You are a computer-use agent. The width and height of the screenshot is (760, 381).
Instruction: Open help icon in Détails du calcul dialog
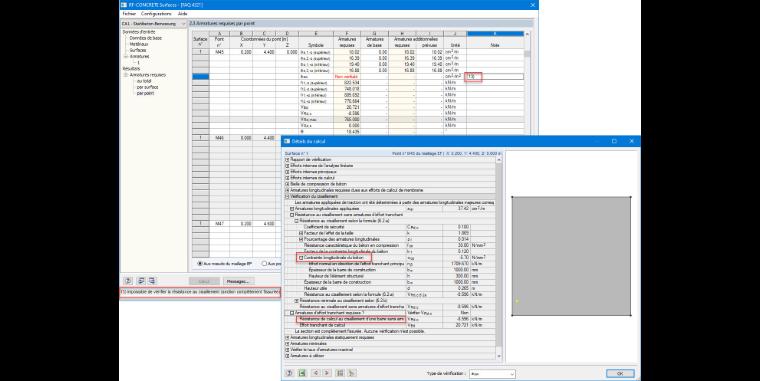pyautogui.click(x=289, y=373)
